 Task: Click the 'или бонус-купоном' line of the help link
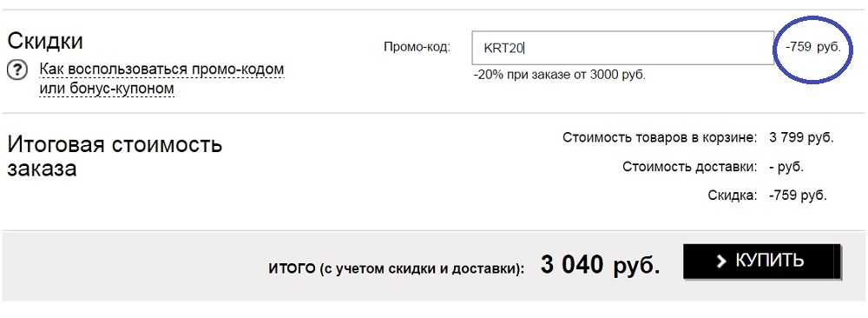(107, 88)
